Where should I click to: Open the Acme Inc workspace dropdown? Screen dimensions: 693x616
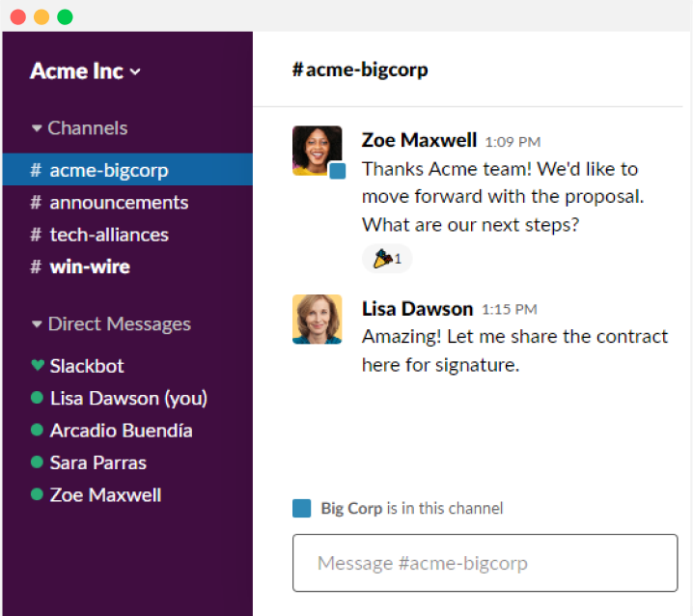[x=85, y=71]
